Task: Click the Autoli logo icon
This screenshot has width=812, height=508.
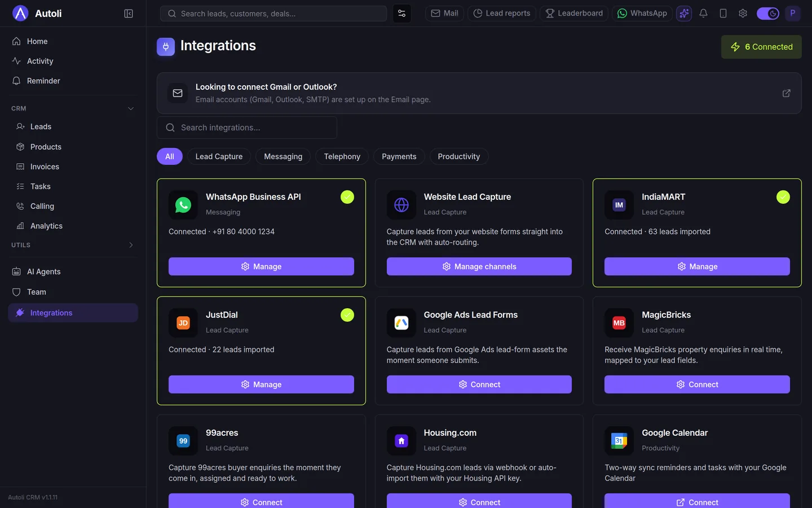Action: click(x=20, y=13)
